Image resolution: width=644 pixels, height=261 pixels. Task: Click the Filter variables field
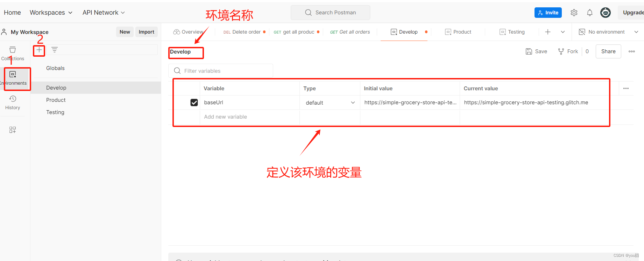221,71
